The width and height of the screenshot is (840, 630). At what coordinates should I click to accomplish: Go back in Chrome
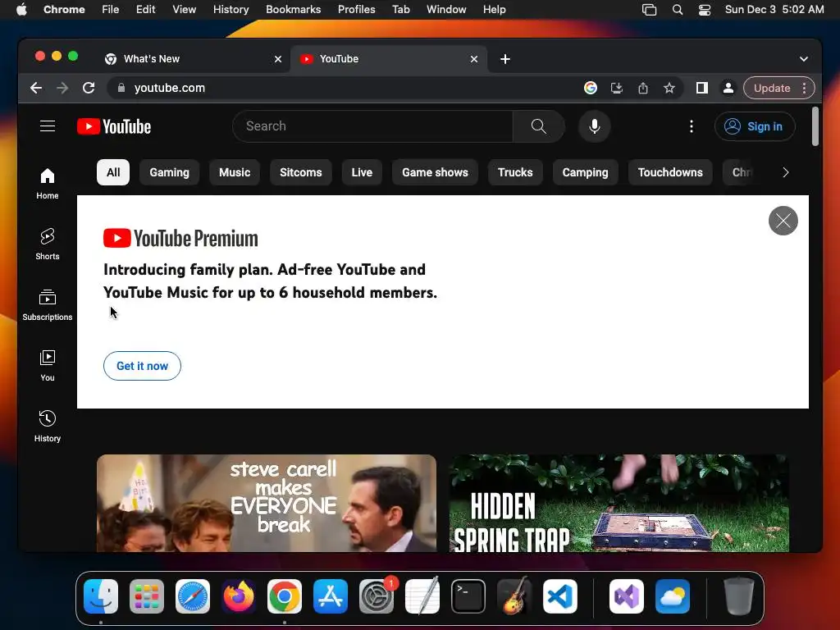36,88
